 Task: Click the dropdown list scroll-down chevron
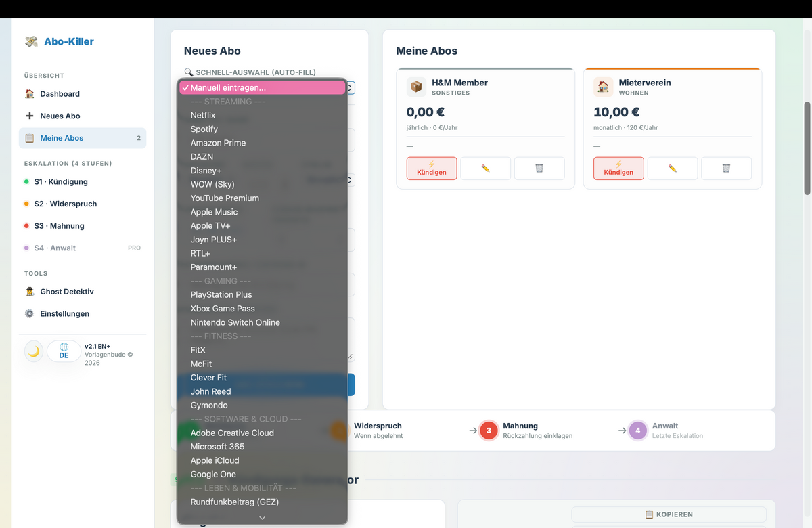coord(263,518)
